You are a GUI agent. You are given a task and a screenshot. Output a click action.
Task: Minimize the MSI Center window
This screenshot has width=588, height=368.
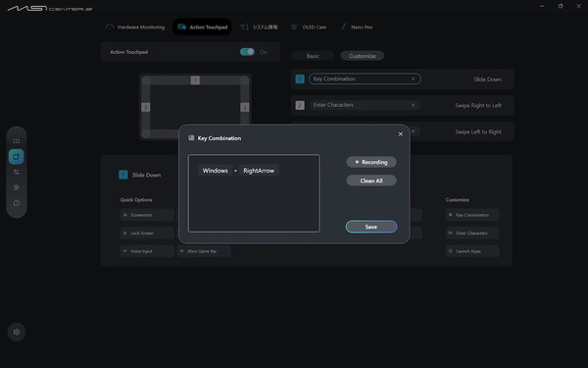pos(542,6)
